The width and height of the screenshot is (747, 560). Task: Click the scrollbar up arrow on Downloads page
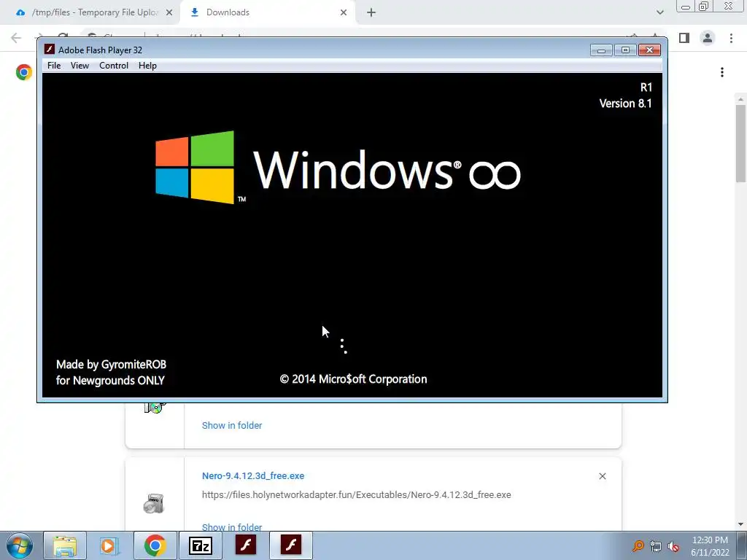[x=740, y=99]
